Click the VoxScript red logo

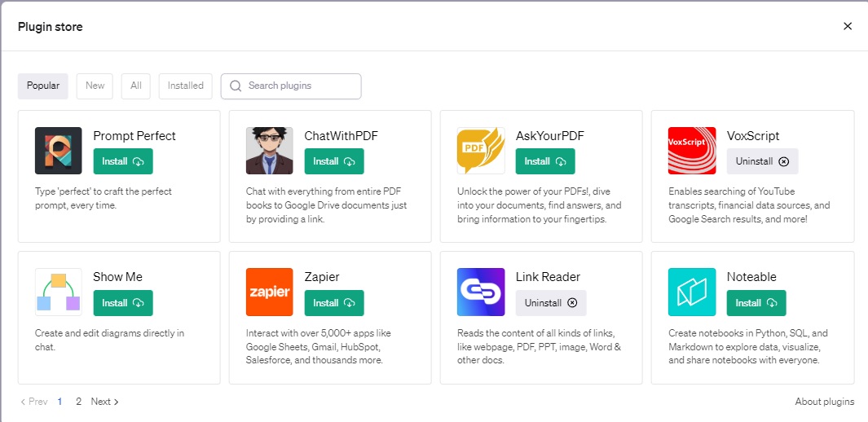point(692,151)
